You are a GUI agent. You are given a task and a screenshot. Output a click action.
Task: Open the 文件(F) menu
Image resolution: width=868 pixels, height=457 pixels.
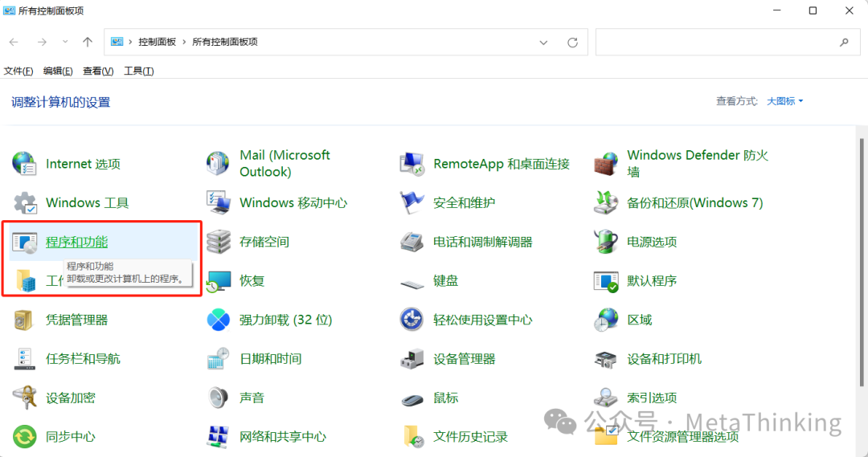pyautogui.click(x=18, y=71)
